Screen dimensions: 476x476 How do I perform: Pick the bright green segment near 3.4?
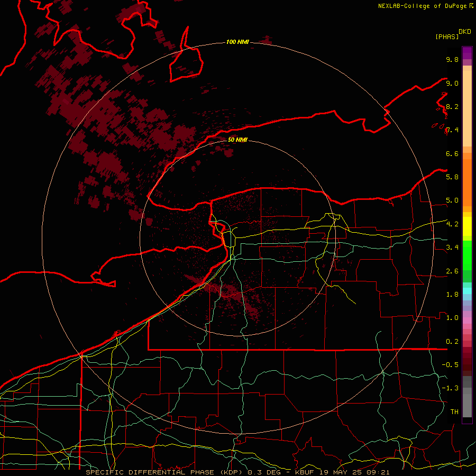467,255
